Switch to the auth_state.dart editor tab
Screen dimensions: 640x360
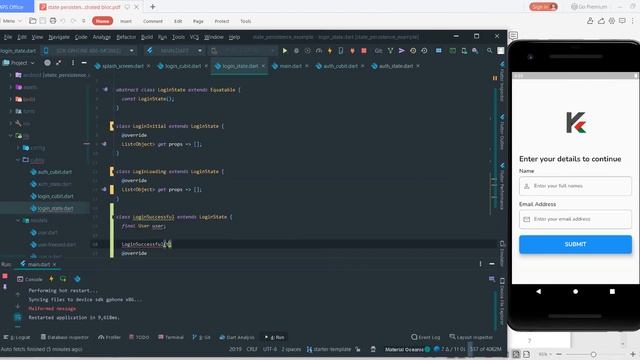[x=396, y=66]
